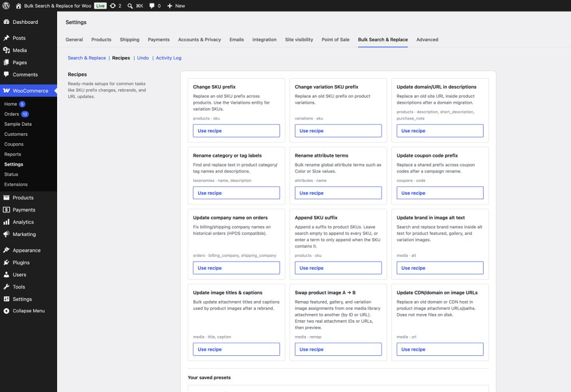Open the Media library icon
571x392 pixels.
[6, 50]
